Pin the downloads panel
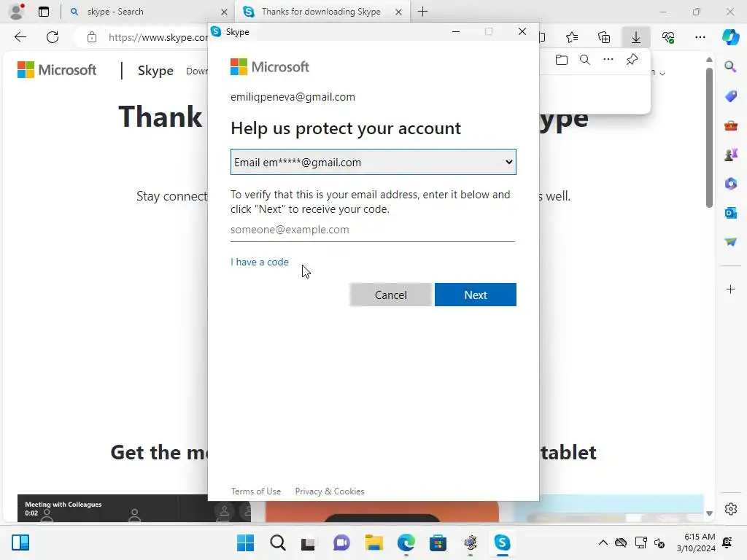 632,60
